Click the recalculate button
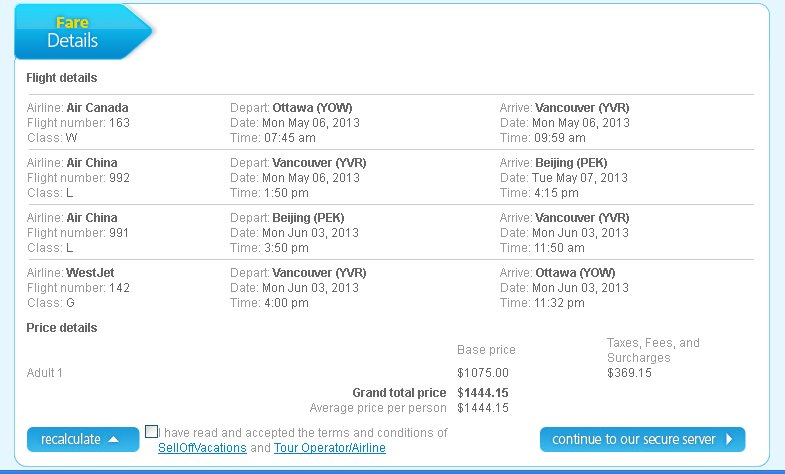Viewport: 785px width, 474px height. point(83,439)
